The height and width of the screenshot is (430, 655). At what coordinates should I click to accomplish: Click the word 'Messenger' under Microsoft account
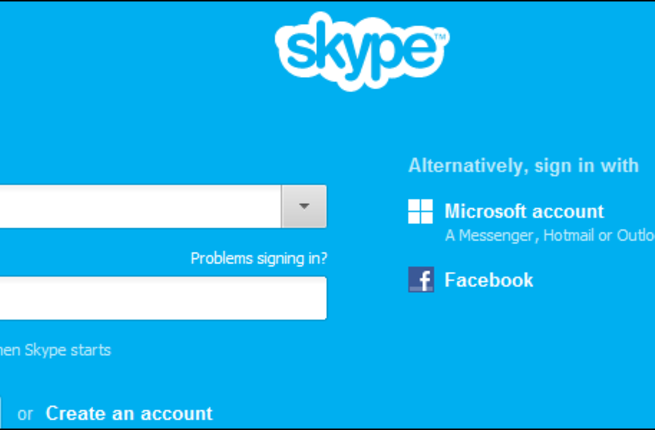click(x=498, y=236)
